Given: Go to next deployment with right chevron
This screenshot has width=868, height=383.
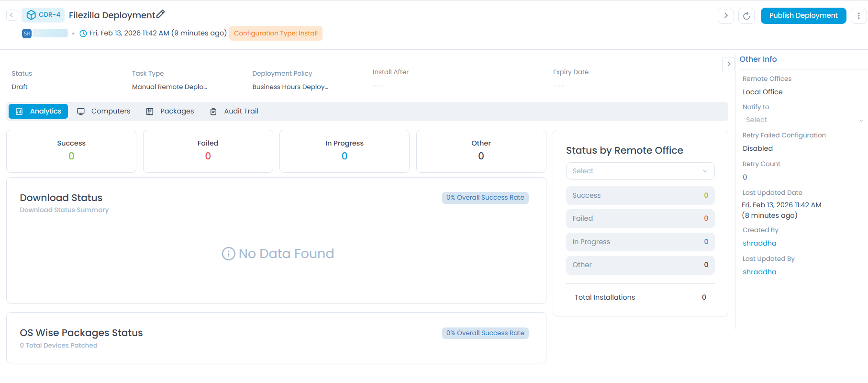Looking at the screenshot, I should (726, 15).
